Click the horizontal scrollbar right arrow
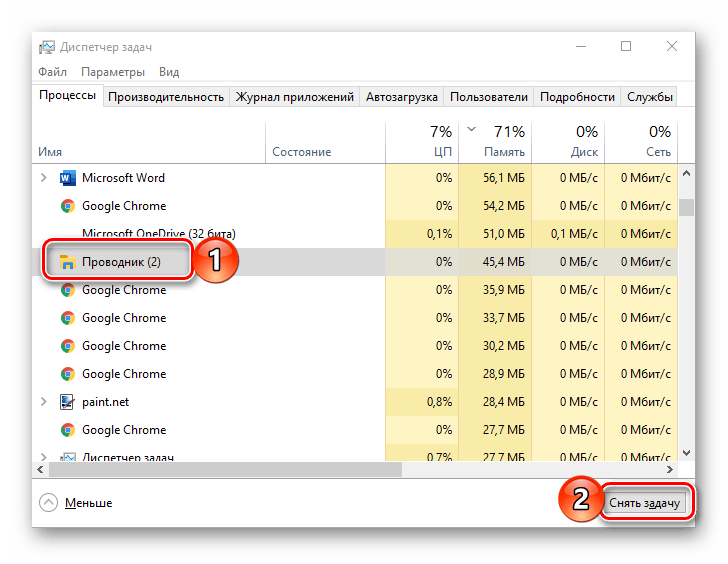This screenshot has height=564, width=728. (670, 469)
